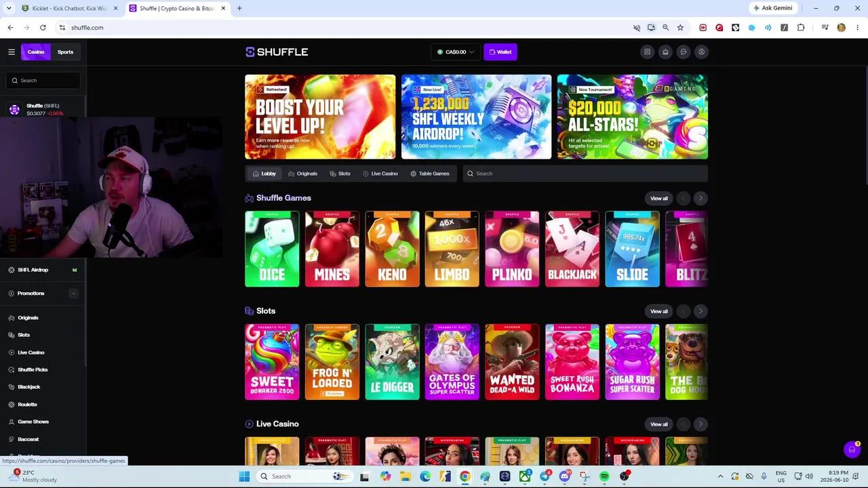Launch the Mines game
This screenshot has height=488, width=868.
(x=332, y=249)
